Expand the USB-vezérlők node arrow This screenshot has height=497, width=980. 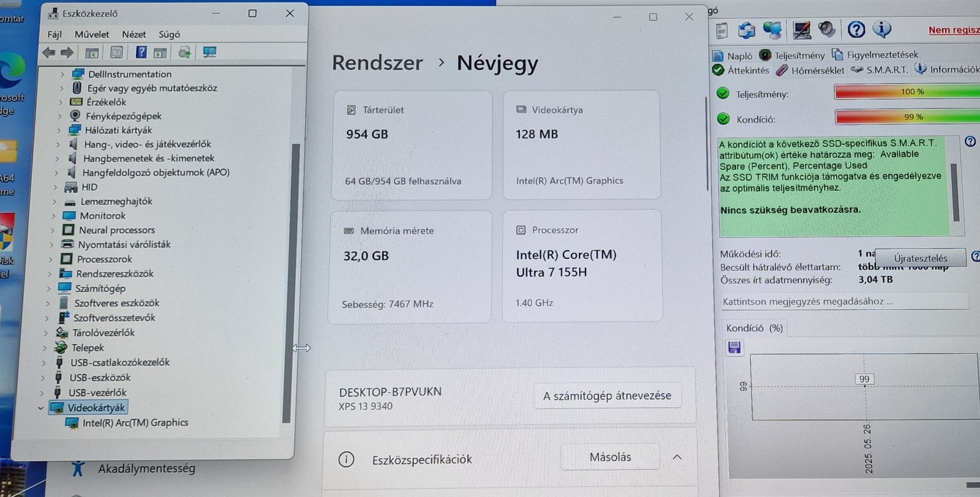[42, 393]
